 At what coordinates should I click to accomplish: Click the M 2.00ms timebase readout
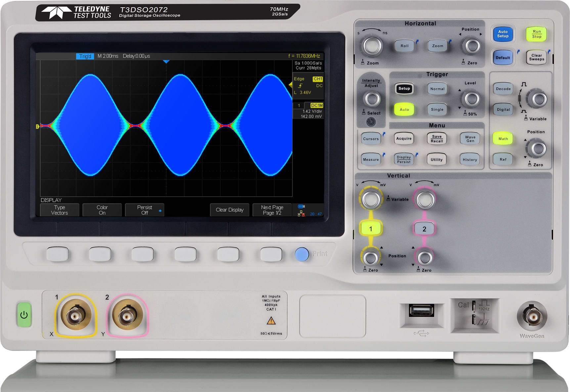point(108,56)
